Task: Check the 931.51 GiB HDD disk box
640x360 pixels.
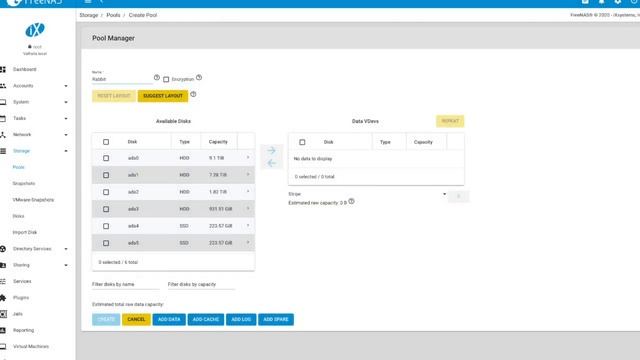Action: pos(106,209)
